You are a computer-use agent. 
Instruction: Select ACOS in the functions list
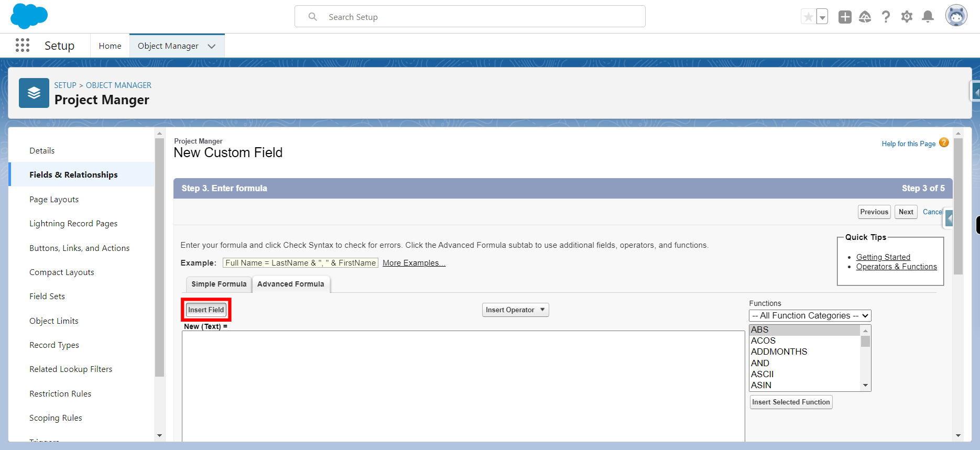(x=804, y=341)
